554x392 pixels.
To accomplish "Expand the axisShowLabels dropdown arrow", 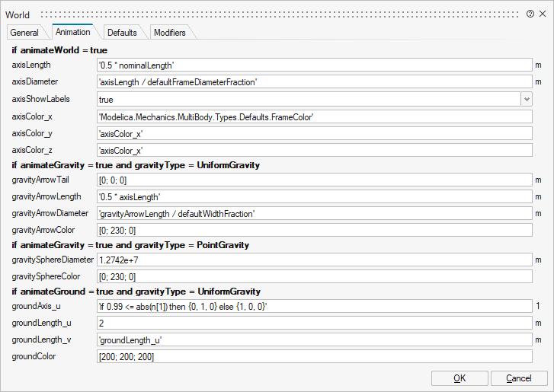I will click(526, 99).
